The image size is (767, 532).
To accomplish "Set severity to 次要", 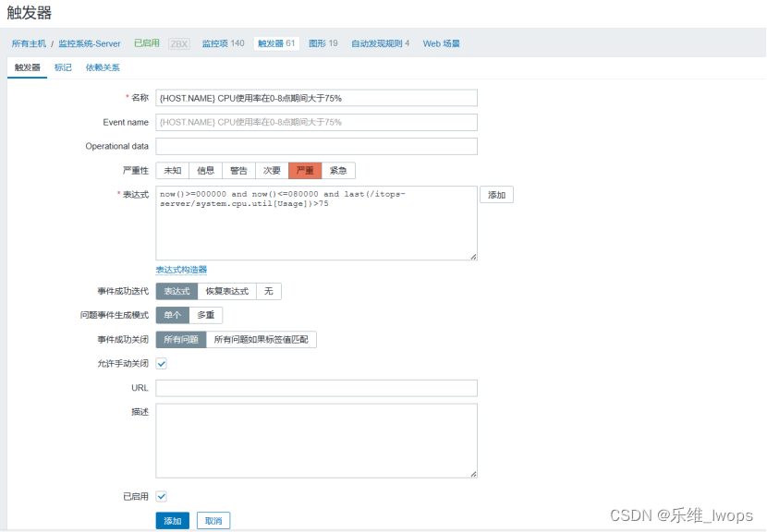I will point(272,170).
